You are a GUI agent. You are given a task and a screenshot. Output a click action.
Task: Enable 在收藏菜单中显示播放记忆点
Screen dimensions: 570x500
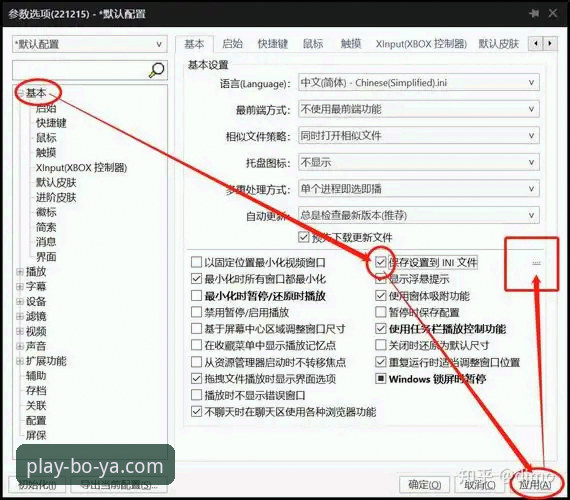tap(196, 345)
